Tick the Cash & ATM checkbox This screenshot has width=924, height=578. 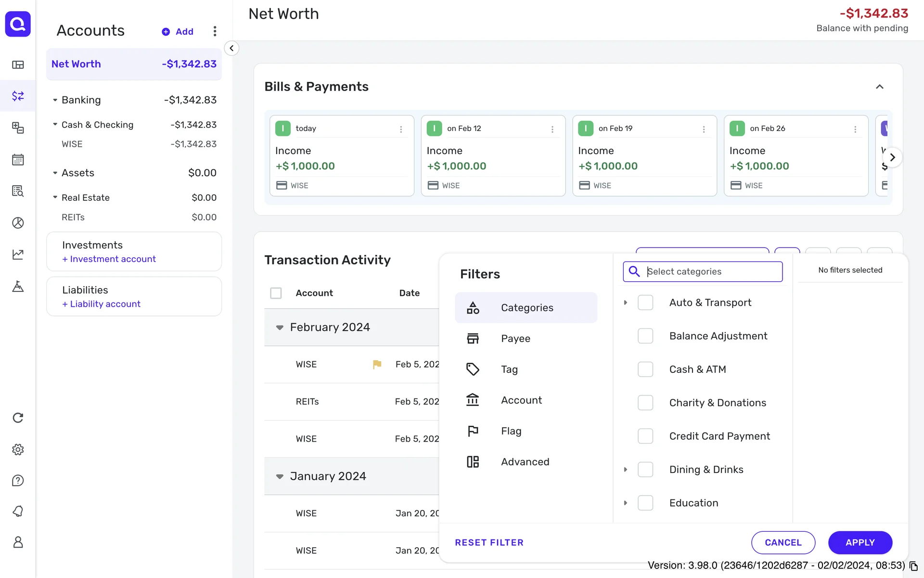tap(645, 369)
